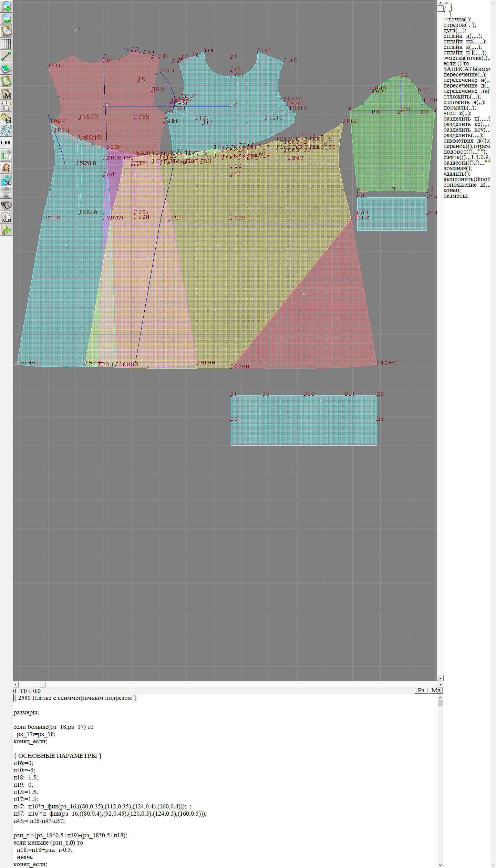This screenshot has height=868, width=496.
Task: Switch to the Мд tab
Action: point(436,690)
